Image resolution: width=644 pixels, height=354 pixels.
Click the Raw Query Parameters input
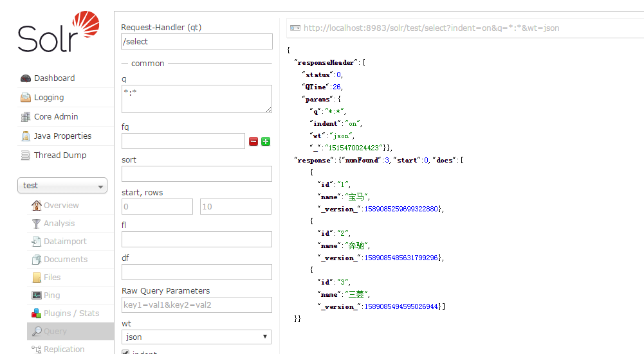[197, 305]
